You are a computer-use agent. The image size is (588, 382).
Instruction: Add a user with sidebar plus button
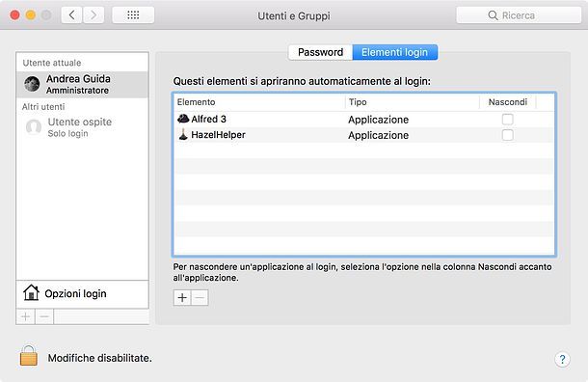(x=25, y=316)
